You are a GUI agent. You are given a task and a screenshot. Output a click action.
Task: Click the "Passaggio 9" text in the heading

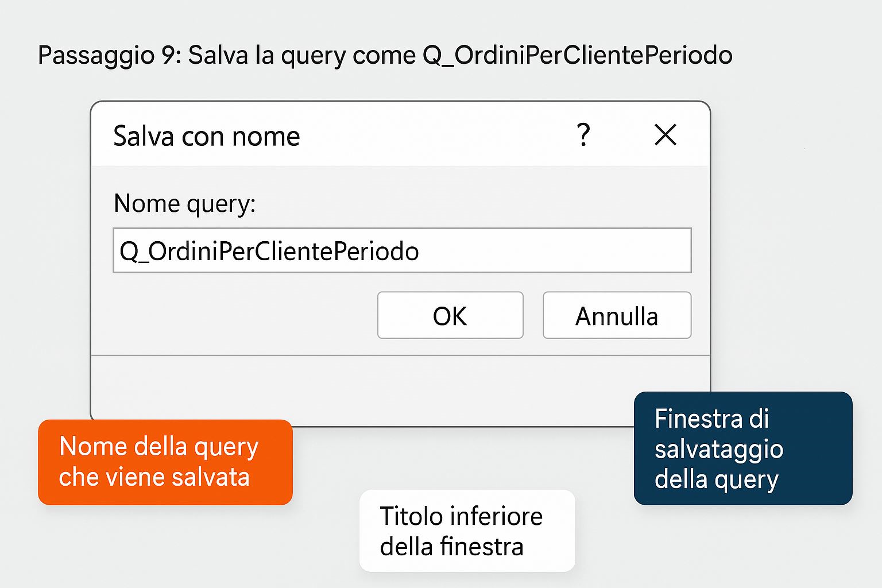tap(109, 55)
